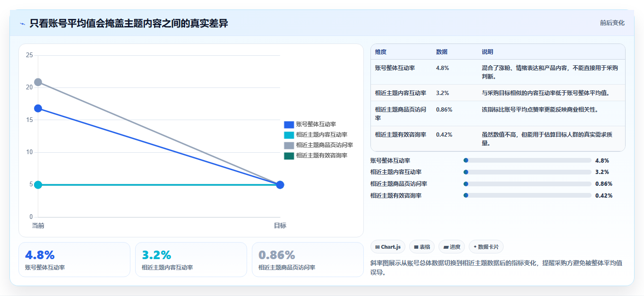Viewport: 644px width, 296px height.
Task: Click the blue data point at 目标
Action: tap(280, 184)
